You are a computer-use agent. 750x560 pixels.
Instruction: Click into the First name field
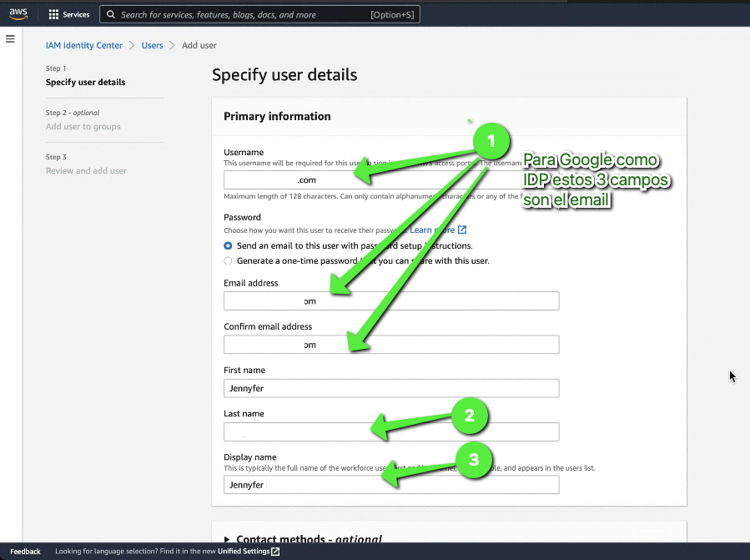click(391, 388)
